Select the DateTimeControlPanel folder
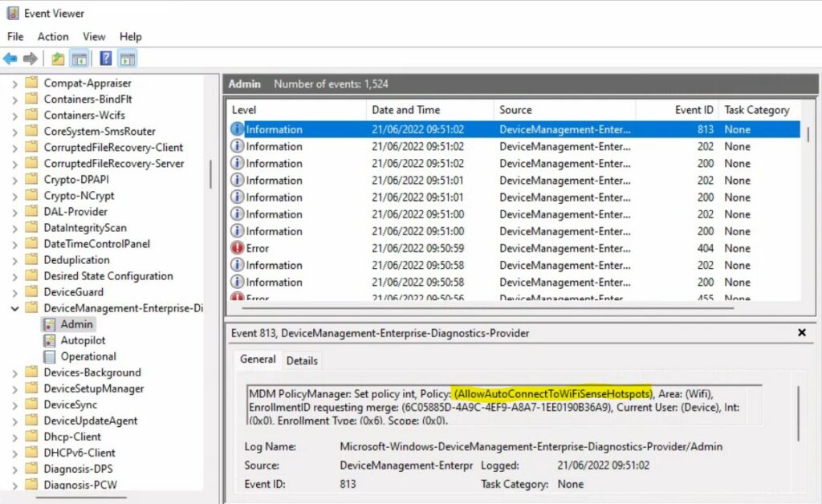The height and width of the screenshot is (504, 822). pos(97,244)
